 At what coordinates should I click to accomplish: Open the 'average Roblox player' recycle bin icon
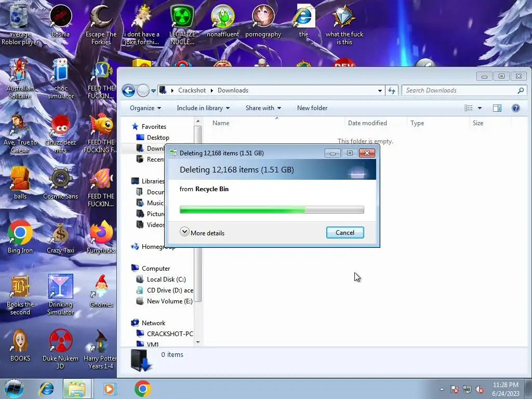click(x=20, y=24)
